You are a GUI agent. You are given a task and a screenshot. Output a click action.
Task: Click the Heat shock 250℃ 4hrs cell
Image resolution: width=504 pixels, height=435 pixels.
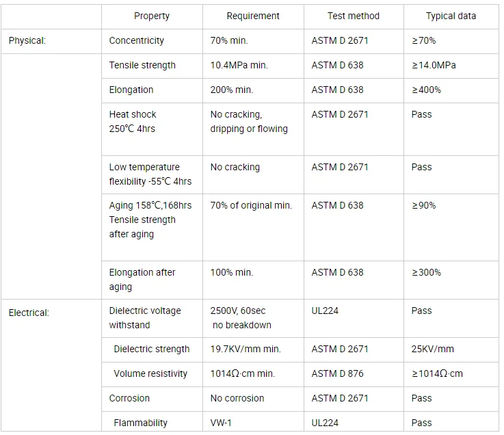point(133,122)
